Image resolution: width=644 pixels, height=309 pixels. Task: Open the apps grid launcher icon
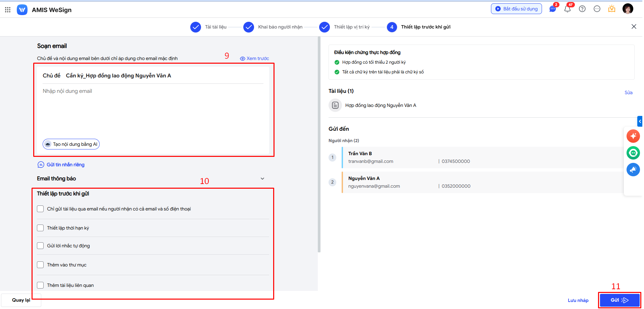tap(8, 10)
